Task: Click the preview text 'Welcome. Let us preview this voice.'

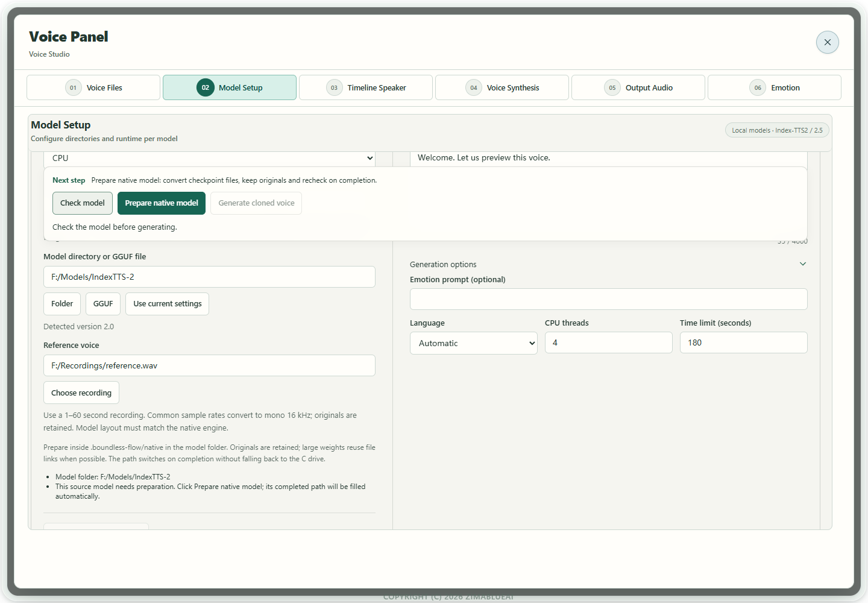Action: click(x=484, y=158)
